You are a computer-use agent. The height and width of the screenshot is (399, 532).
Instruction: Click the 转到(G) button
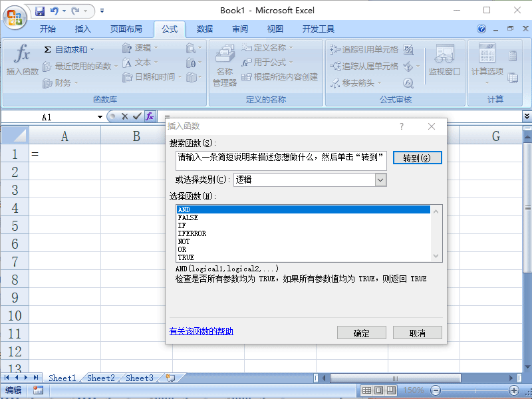coord(418,158)
